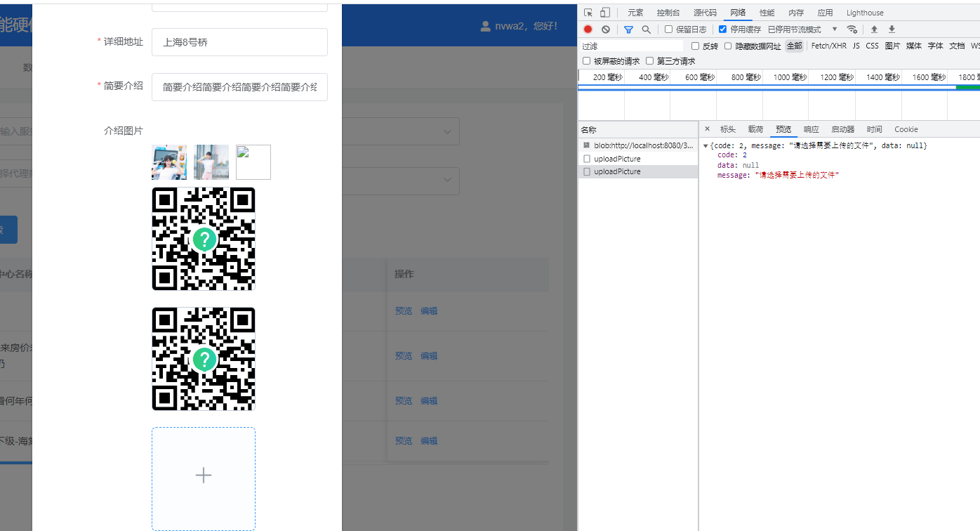980x531 pixels.
Task: Clear the network log icon
Action: [x=606, y=29]
